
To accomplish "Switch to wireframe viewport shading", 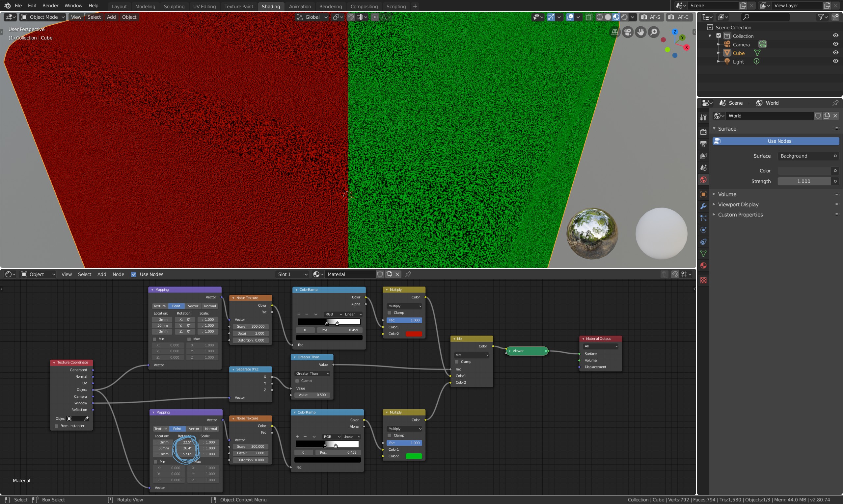I will (600, 17).
